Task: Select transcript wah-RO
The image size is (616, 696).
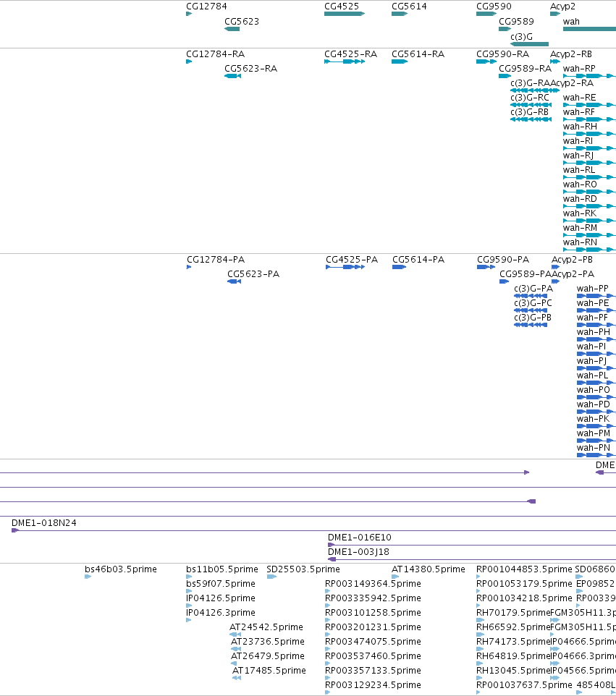Action: [580, 184]
